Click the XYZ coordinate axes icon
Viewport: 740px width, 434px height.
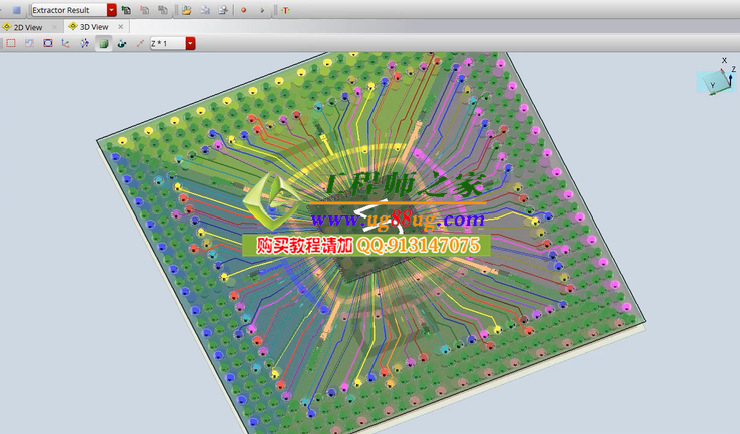pyautogui.click(x=66, y=43)
